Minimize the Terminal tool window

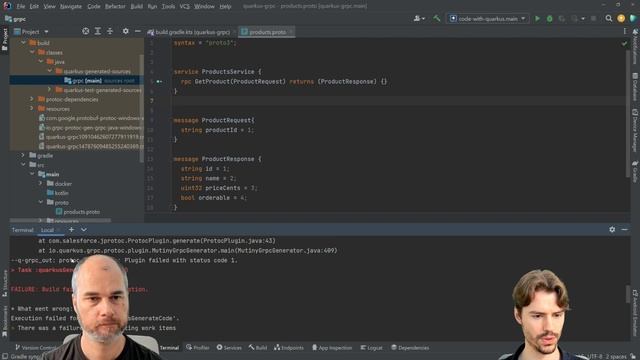tap(624, 229)
